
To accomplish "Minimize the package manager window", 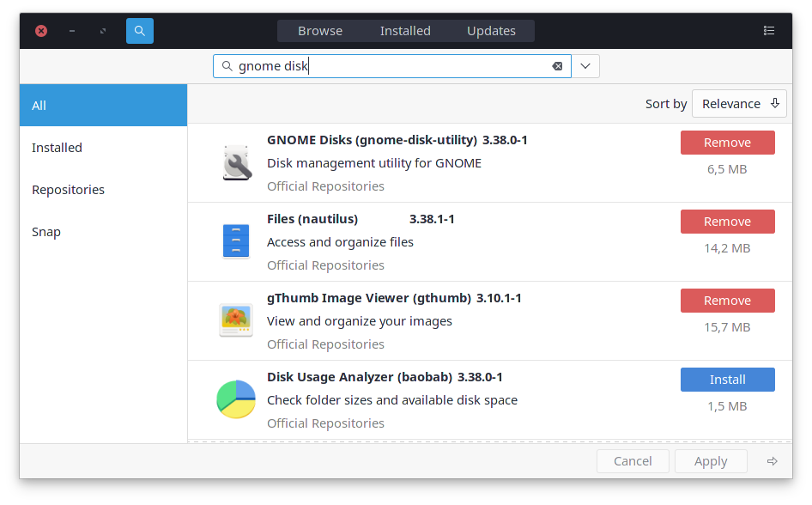I will point(72,31).
